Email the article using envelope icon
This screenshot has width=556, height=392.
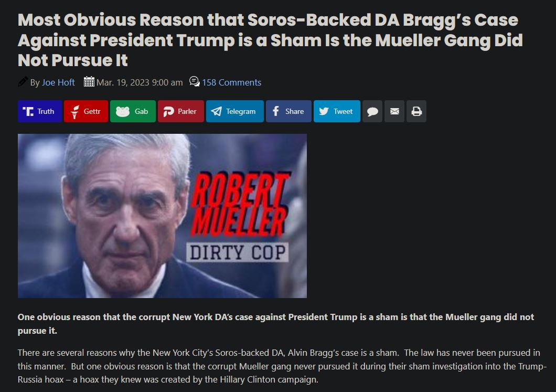point(394,111)
